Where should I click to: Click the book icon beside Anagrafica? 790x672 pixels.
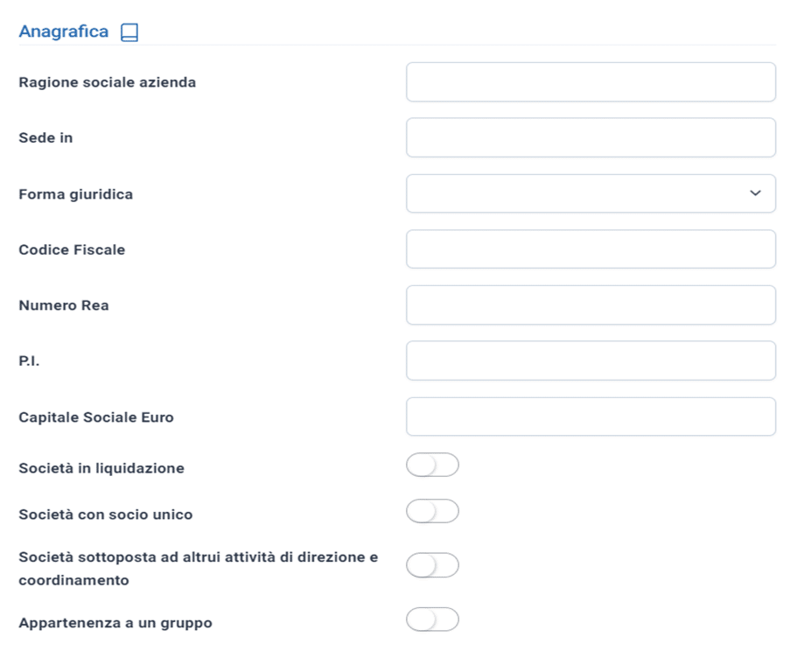129,32
